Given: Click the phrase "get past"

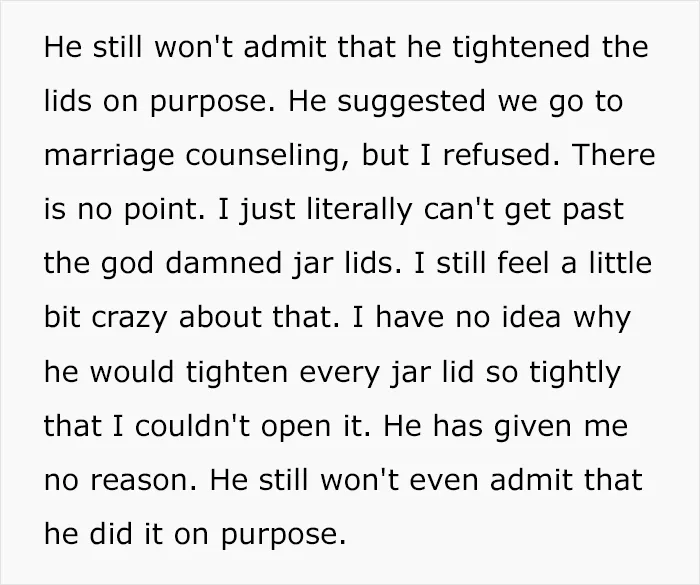Looking at the screenshot, I should [564, 211].
